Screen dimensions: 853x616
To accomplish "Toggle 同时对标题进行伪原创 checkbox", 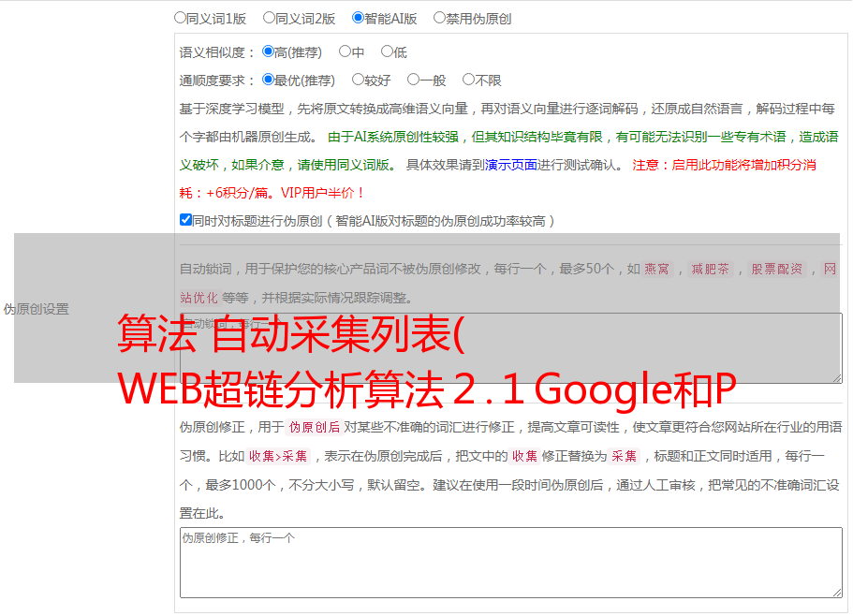I will click(x=185, y=220).
